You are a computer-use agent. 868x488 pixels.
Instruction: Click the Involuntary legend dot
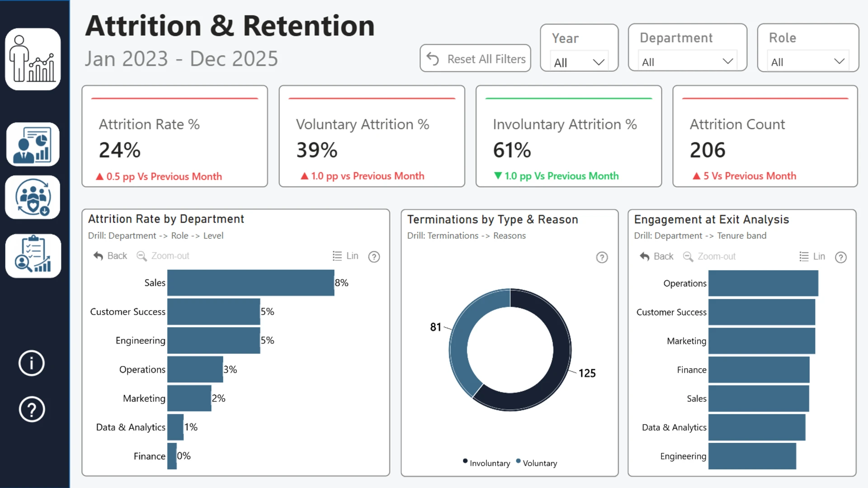[x=465, y=461]
